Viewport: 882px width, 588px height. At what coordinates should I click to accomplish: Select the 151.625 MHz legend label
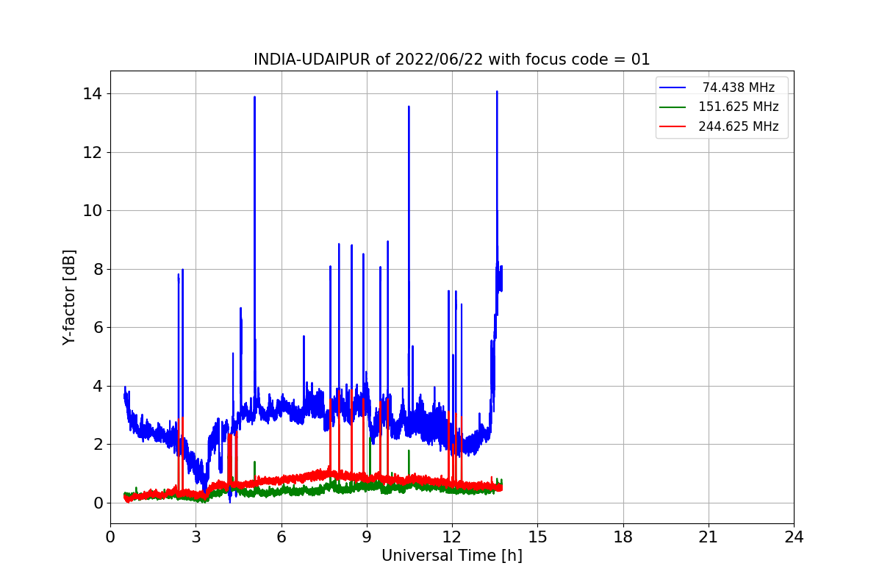pos(738,107)
